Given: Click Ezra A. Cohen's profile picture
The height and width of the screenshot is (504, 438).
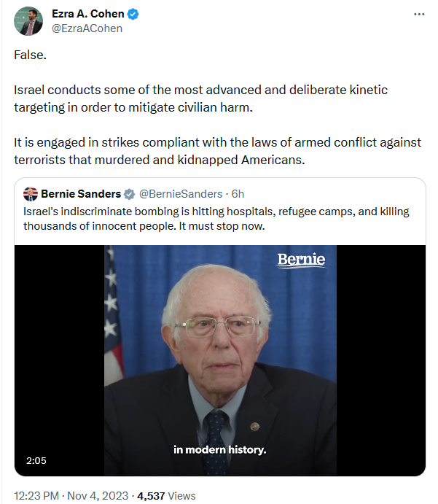Looking at the screenshot, I should click(28, 21).
